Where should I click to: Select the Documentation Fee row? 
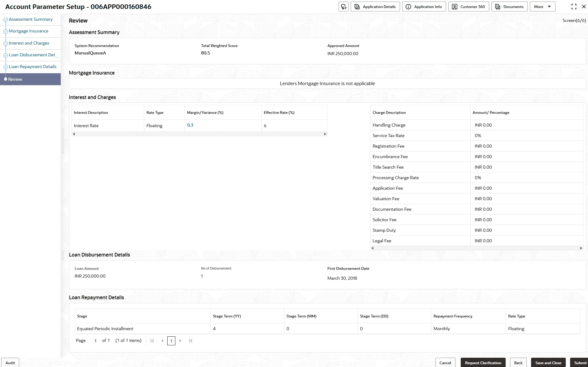pos(477,209)
